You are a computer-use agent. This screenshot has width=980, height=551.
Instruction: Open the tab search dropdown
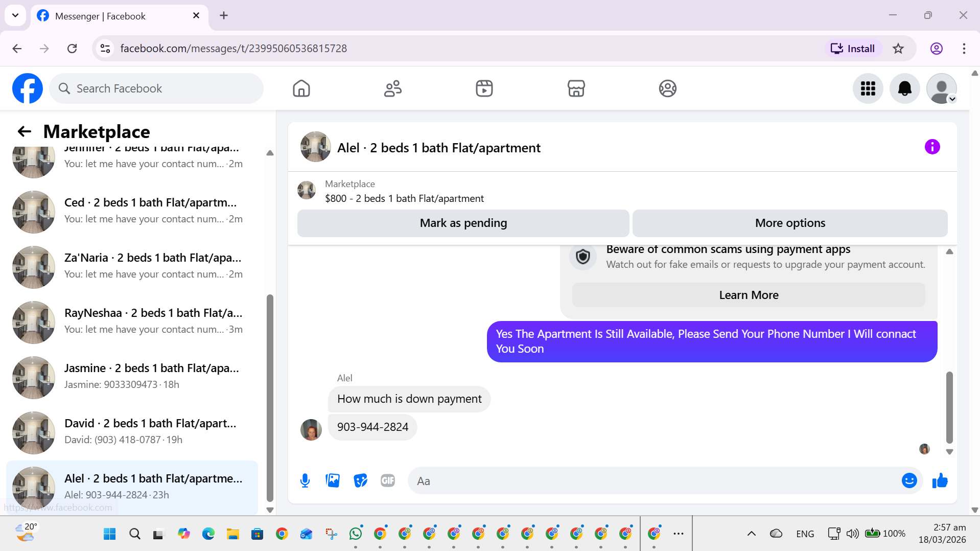click(x=15, y=15)
